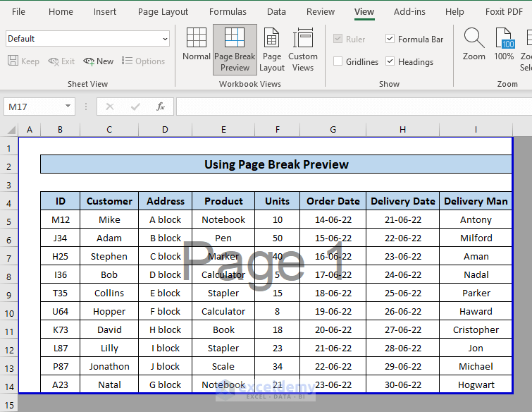
Task: Reset zoom to 100%
Action: click(x=504, y=44)
